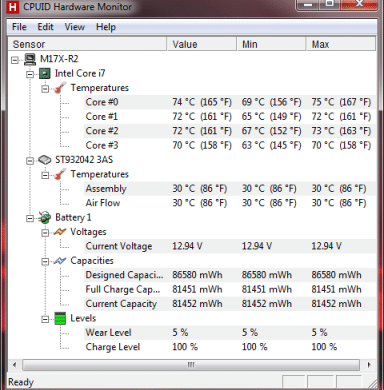
Task: Close the CPUID Hardware Monitor window
Action: pos(359,4)
